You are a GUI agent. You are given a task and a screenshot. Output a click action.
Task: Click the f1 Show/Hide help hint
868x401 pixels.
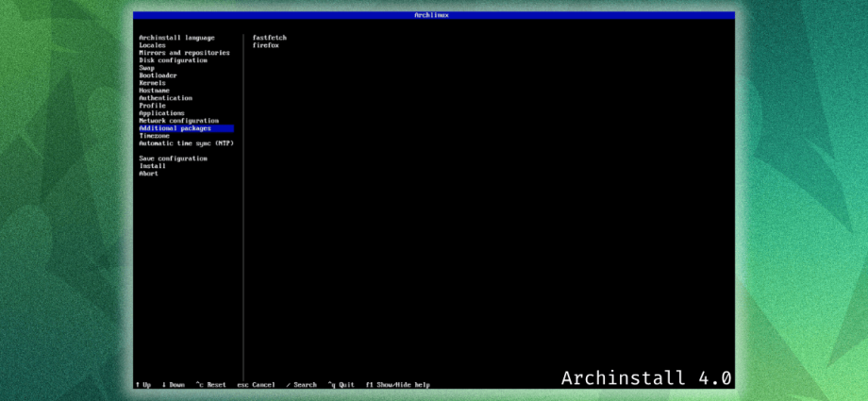coord(397,384)
